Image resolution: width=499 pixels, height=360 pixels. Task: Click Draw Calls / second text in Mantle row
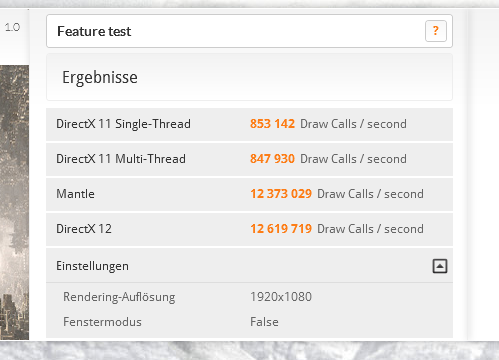(370, 194)
